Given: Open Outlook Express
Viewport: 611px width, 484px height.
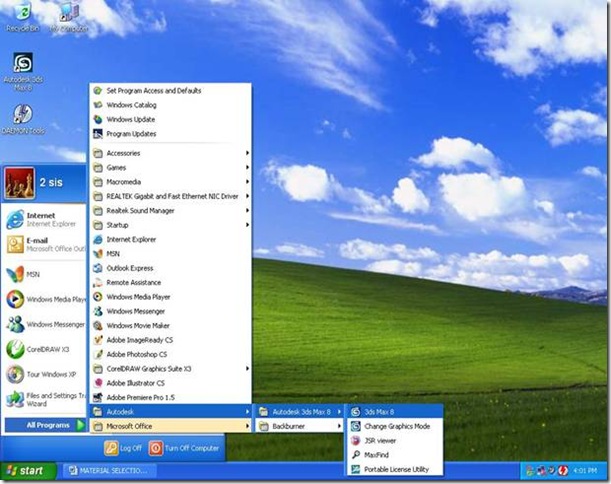Looking at the screenshot, I should point(170,268).
